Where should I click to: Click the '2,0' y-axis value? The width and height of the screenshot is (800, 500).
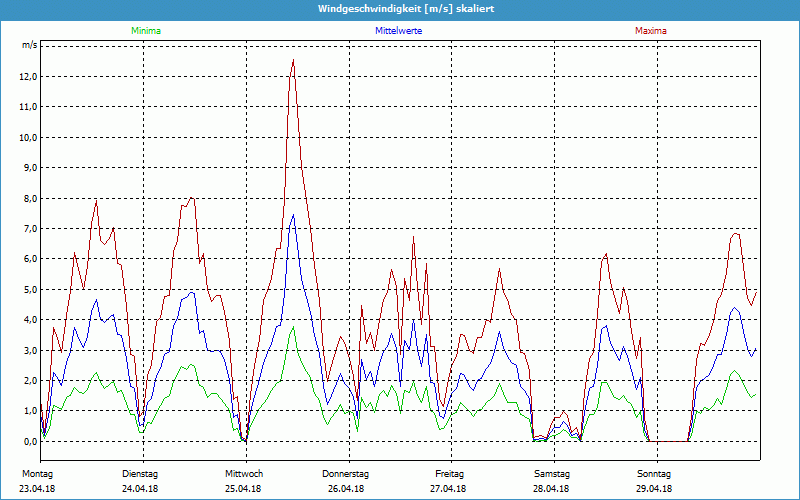[x=31, y=381]
